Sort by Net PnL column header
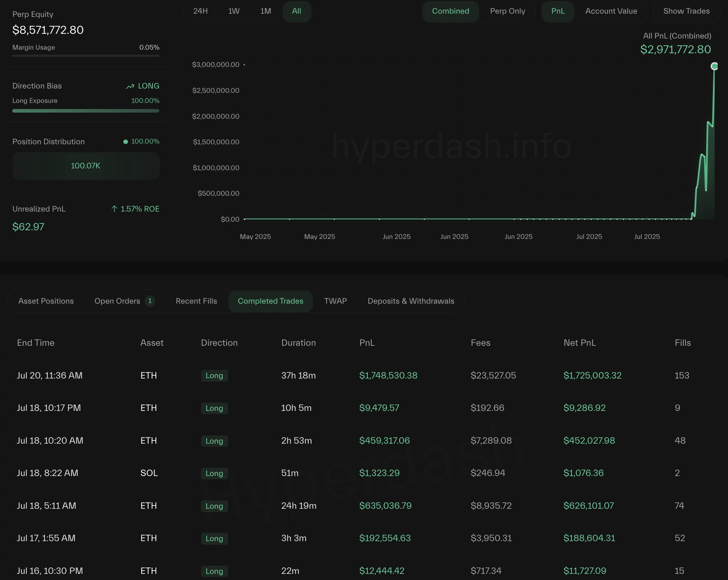This screenshot has height=580, width=728. (579, 343)
